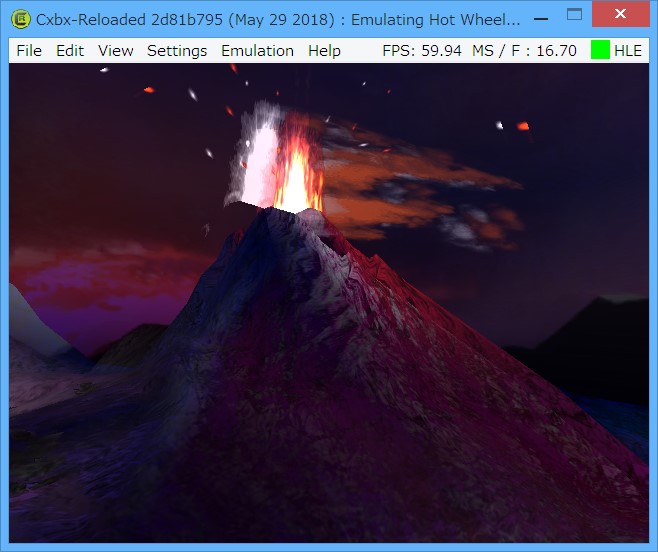Close the Cxbx-Reloaded window

pos(620,14)
